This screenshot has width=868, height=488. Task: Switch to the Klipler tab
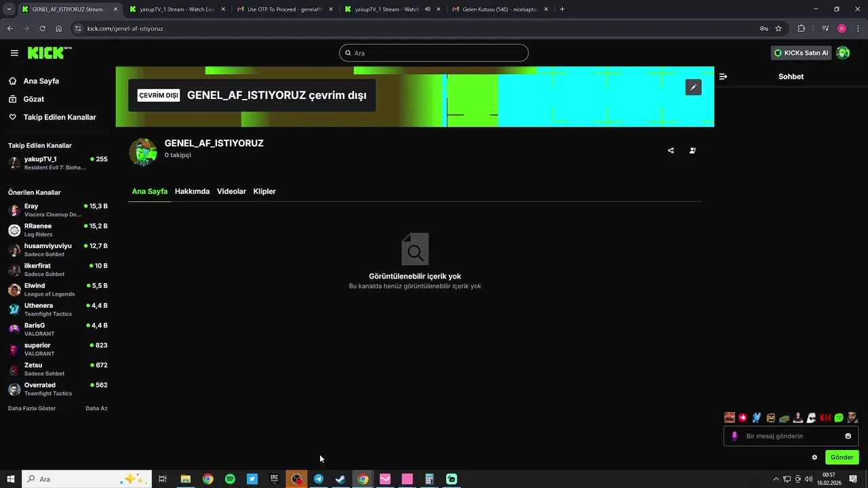pyautogui.click(x=264, y=191)
